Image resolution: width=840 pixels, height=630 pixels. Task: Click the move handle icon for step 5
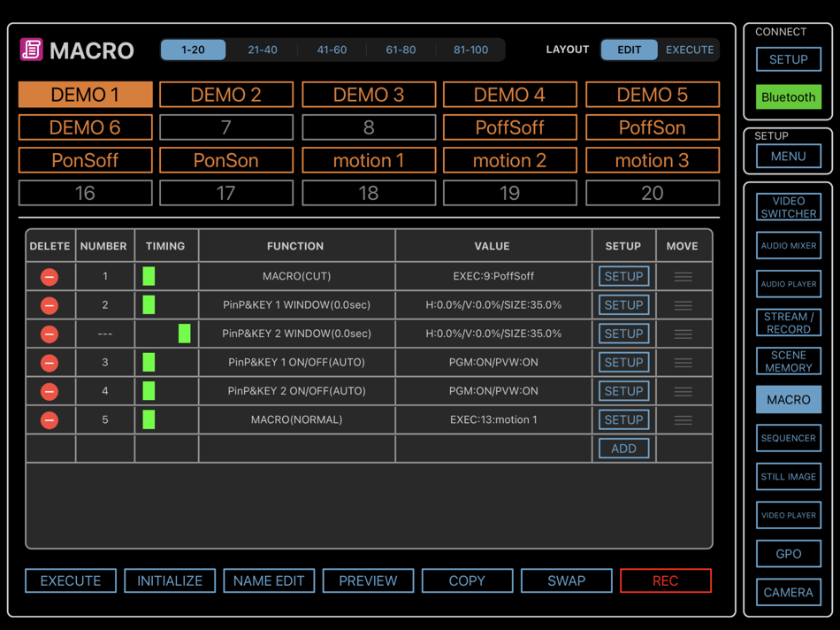(x=683, y=420)
